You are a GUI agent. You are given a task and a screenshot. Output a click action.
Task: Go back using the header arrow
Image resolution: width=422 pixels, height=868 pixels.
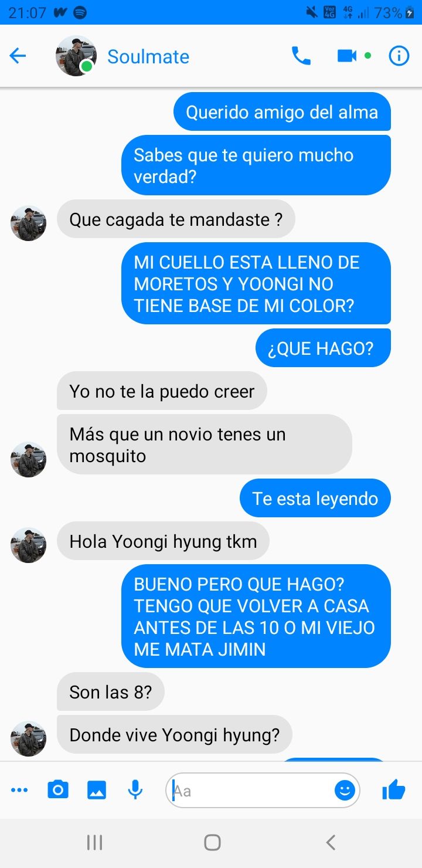[x=18, y=56]
